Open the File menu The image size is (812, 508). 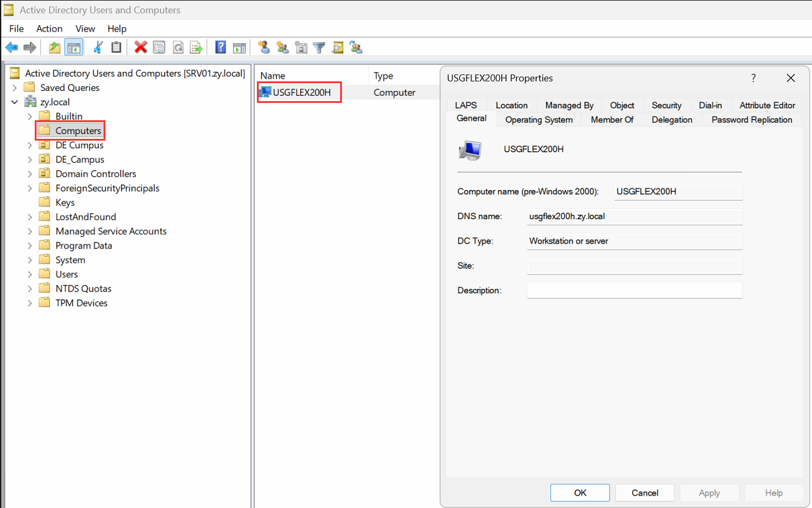tap(17, 29)
